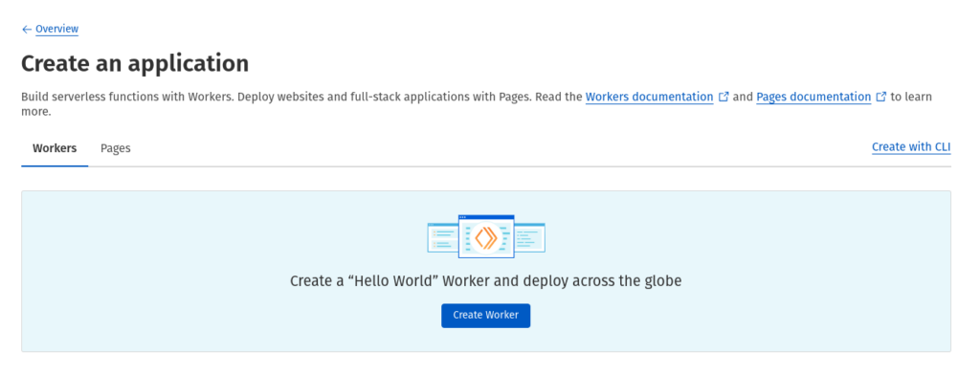Click the left window in the illustration

coord(442,237)
